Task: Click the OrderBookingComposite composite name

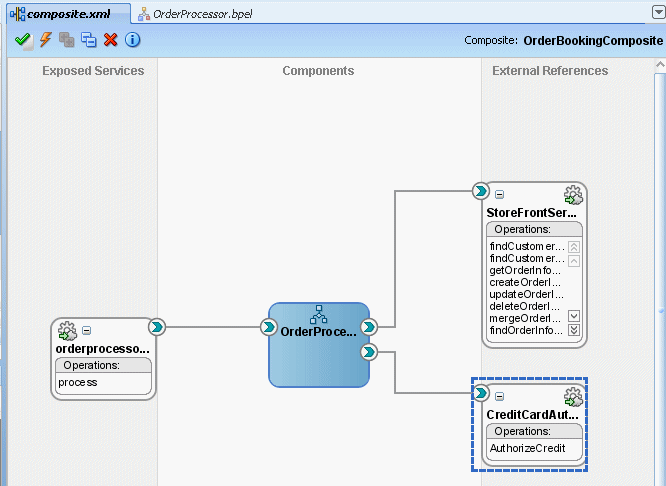Action: pyautogui.click(x=593, y=40)
